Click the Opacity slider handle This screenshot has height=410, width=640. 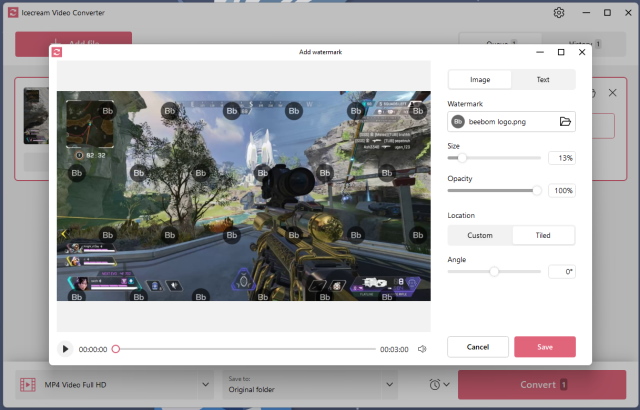point(537,190)
